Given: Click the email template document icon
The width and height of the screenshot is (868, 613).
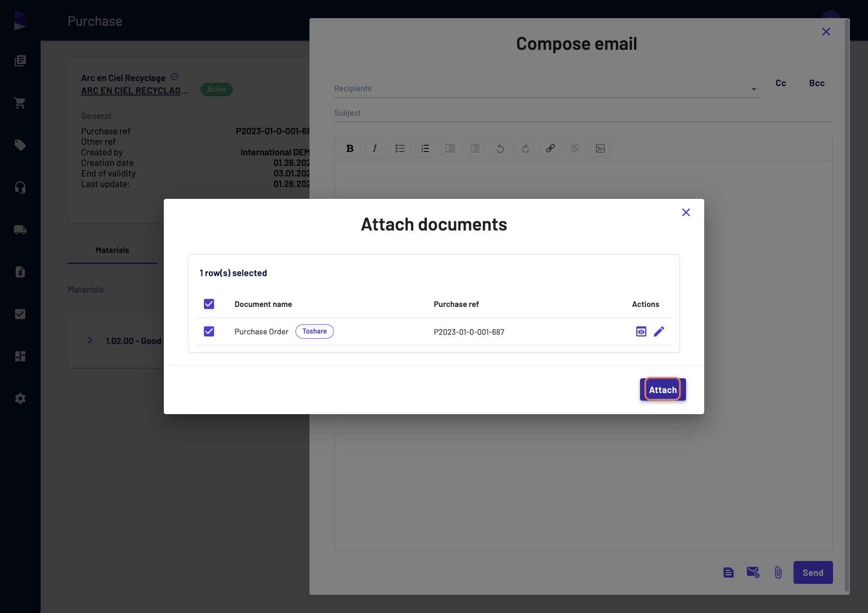Looking at the screenshot, I should click(x=728, y=572).
